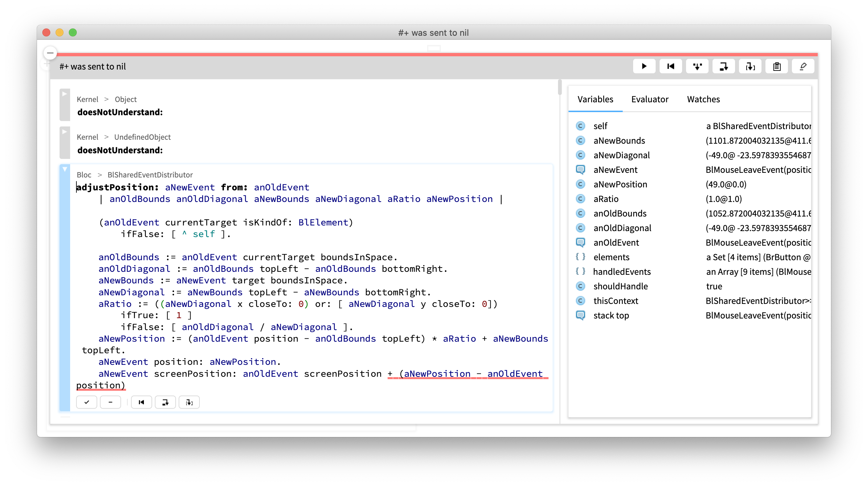Click the inspect icon next to aNewEvent variable
Image resolution: width=868 pixels, height=486 pixels.
[x=581, y=170]
